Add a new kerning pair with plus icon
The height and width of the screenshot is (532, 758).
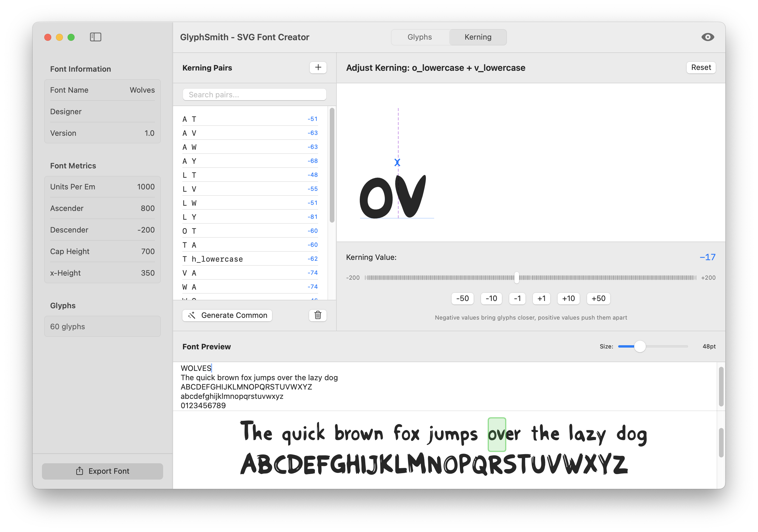pos(318,67)
